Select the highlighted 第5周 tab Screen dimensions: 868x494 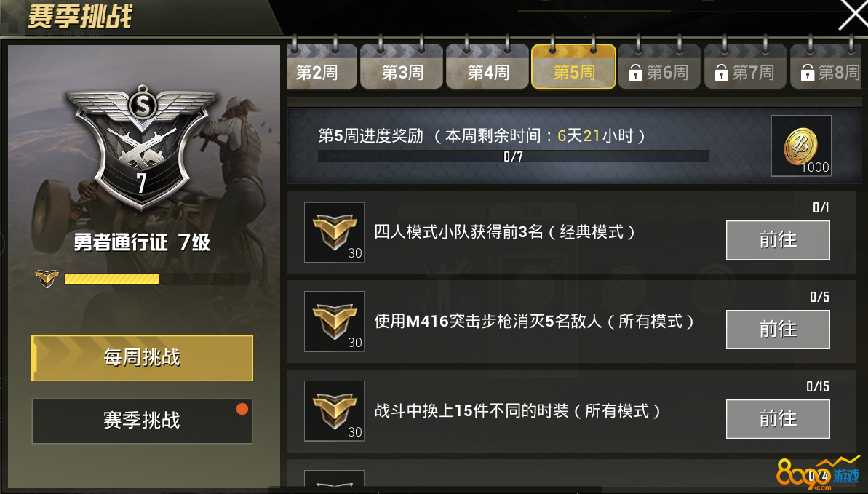point(573,67)
